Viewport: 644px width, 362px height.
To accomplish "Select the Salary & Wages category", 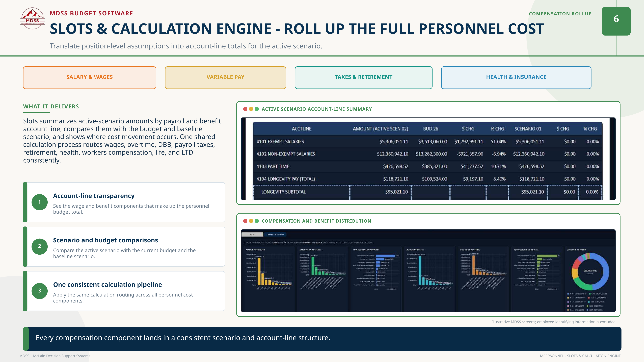I will point(90,77).
